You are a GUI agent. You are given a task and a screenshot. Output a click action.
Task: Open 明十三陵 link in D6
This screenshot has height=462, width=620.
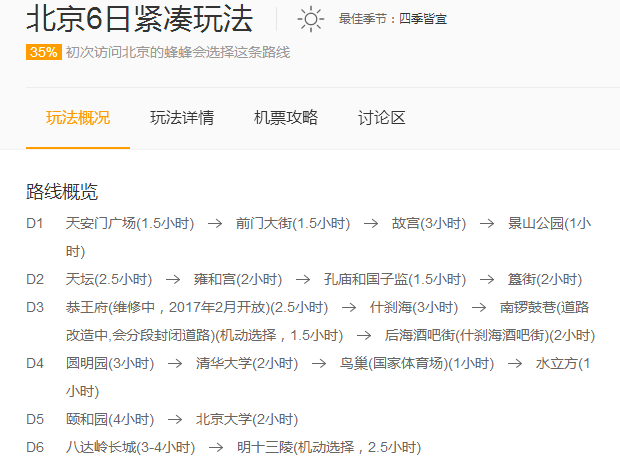[329, 447]
